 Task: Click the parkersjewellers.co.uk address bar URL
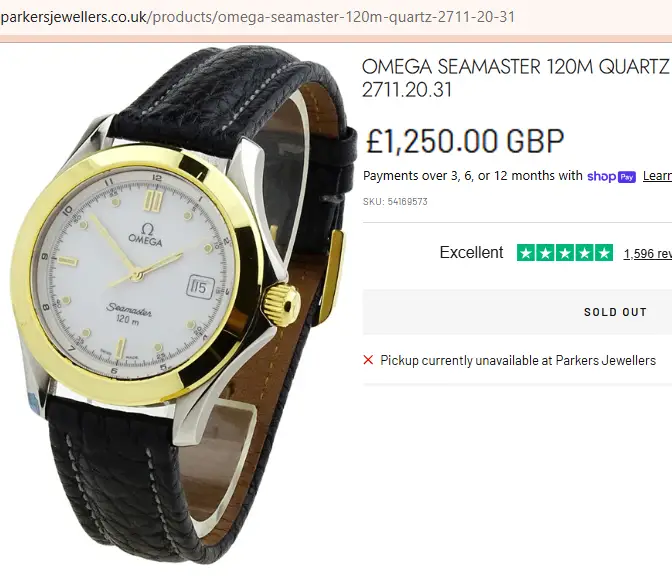click(x=258, y=17)
